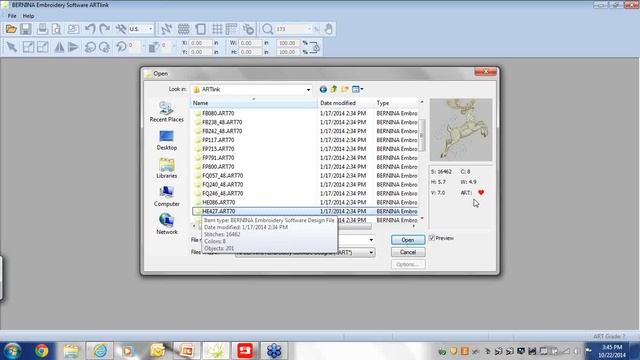Select file HE427.ART70
Viewport: 640px width, 360px height.
pos(218,211)
